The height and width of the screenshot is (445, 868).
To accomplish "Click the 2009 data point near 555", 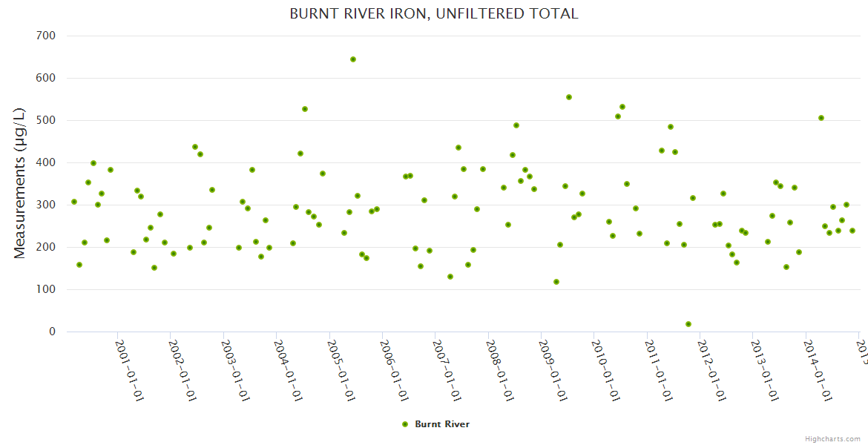I will tap(569, 97).
